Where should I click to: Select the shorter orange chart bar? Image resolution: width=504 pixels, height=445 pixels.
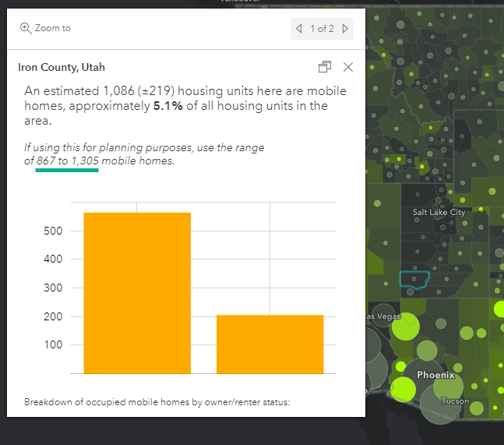pyautogui.click(x=270, y=344)
